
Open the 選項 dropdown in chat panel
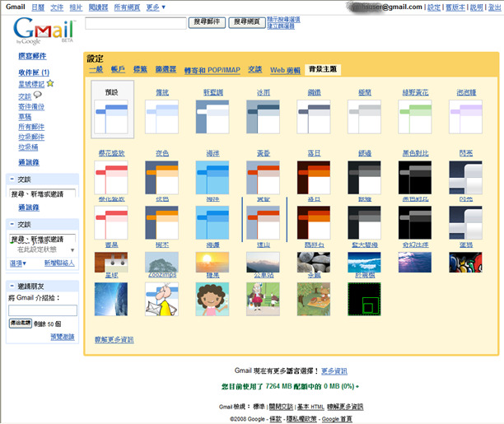coord(17,263)
